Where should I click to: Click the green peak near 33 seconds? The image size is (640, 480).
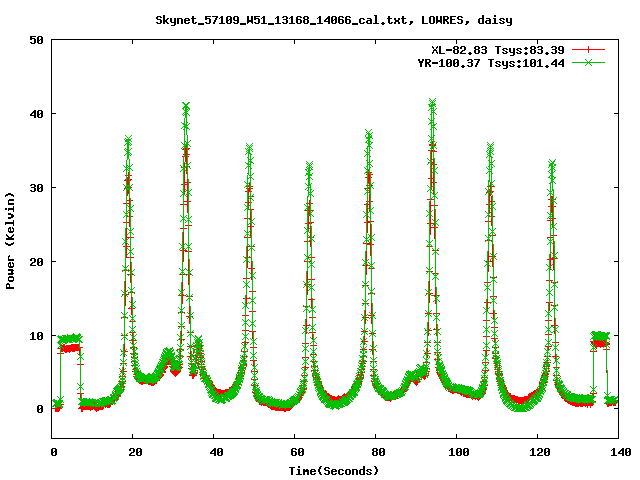186,107
